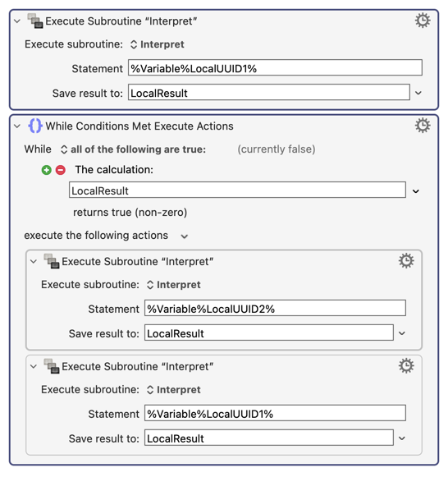
Task: Click gear icon of last nested subroutine action
Action: 406,366
